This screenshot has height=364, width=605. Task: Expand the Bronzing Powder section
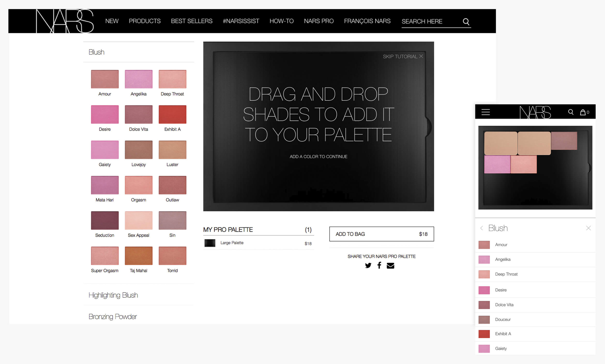[113, 316]
